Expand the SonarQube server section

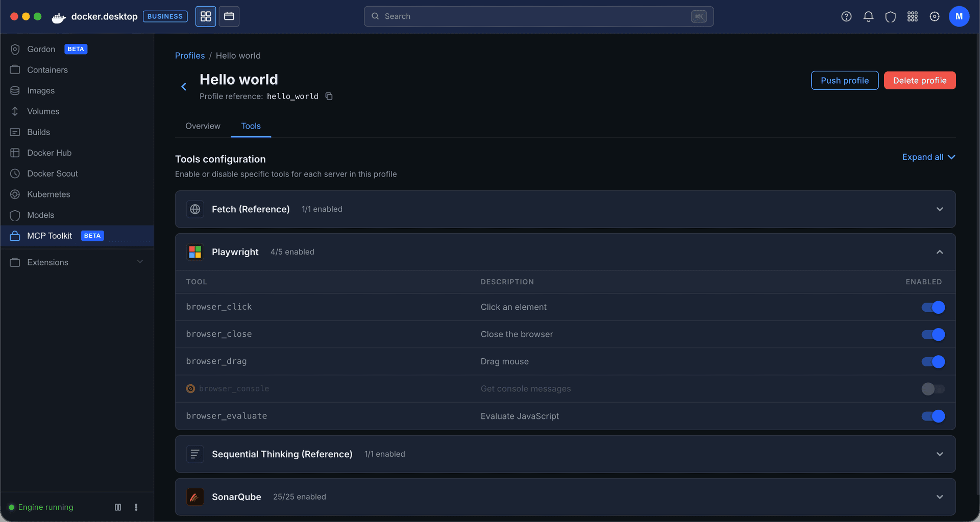(939, 497)
